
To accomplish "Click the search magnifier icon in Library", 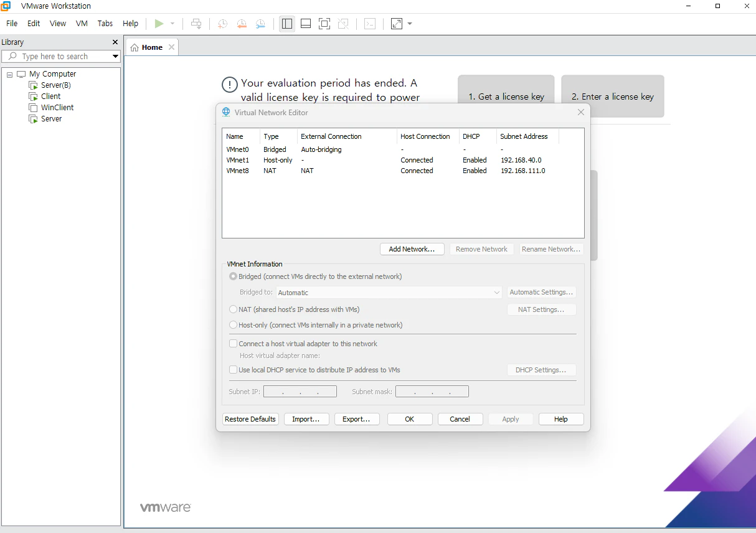I will 12,56.
